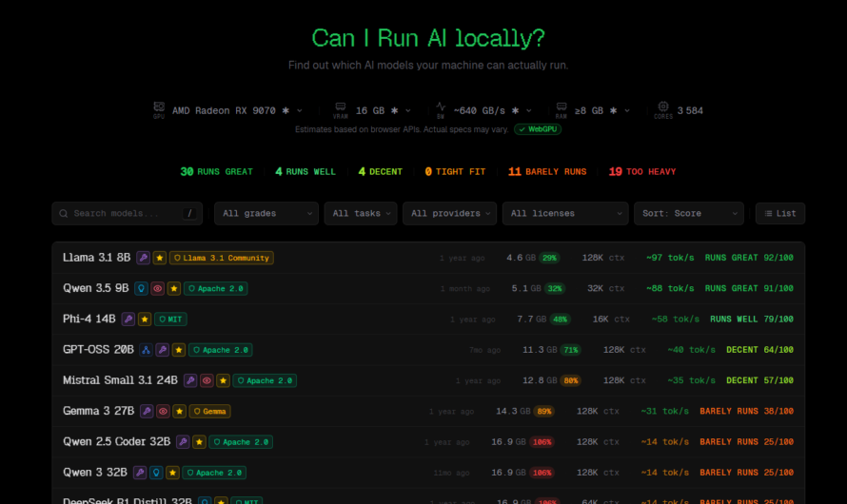Click the reasoning bulb icon on Qwen 3.5 9B
Screen dimensions: 847x504
tap(141, 289)
